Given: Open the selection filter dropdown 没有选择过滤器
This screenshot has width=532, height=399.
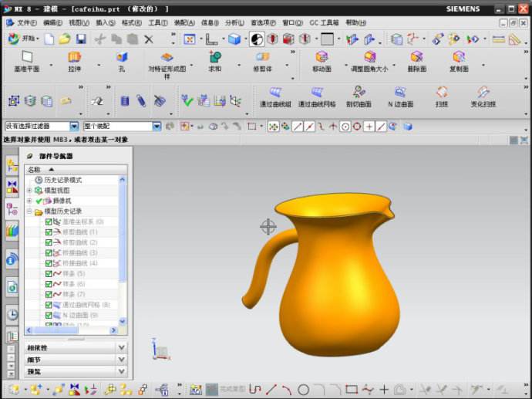Looking at the screenshot, I should (74, 127).
